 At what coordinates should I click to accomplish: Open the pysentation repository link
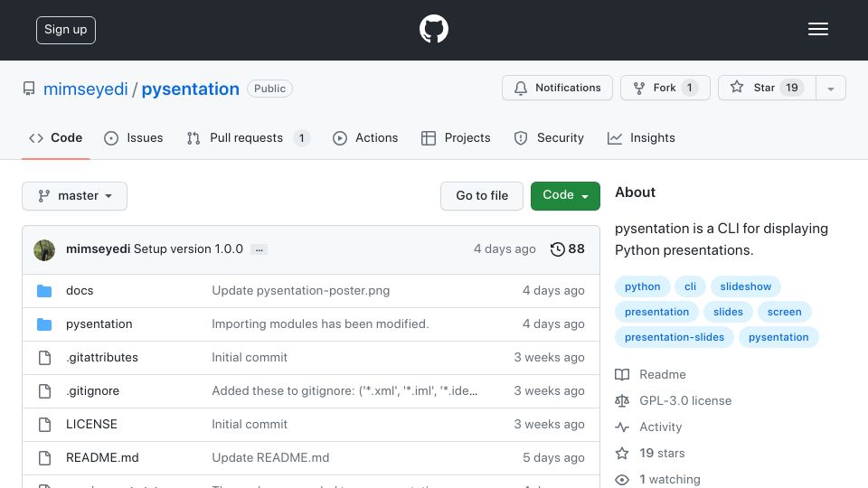191,89
